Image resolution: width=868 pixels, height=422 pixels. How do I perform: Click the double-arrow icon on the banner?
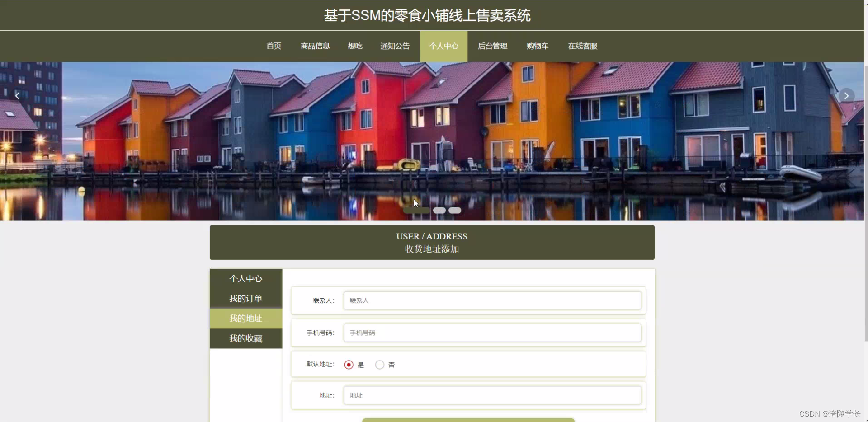pyautogui.click(x=722, y=187)
